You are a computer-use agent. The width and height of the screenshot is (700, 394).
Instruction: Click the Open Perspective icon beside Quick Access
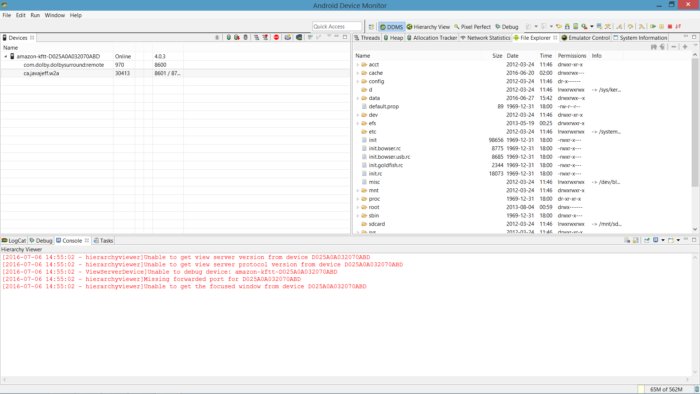pos(371,27)
